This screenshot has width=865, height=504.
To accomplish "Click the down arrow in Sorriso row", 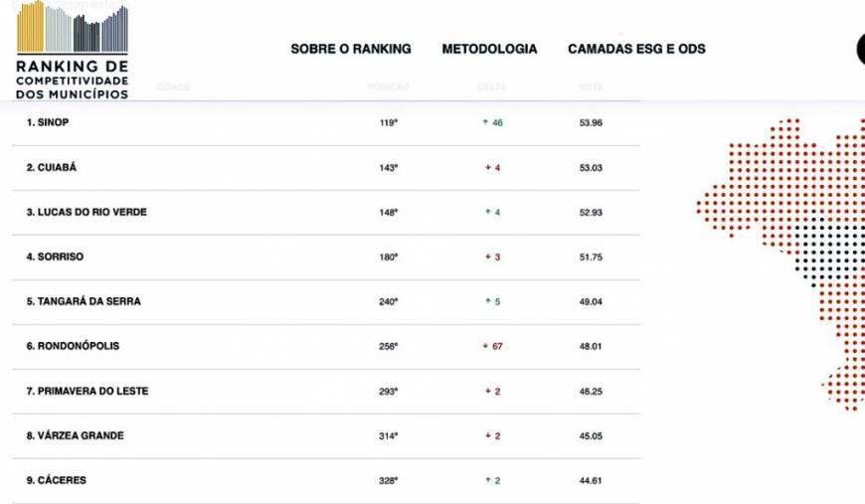I will [x=487, y=256].
